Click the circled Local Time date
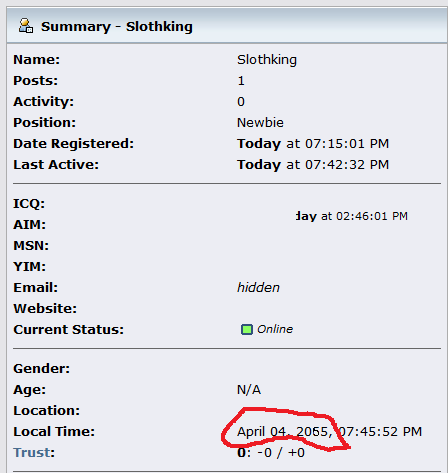The width and height of the screenshot is (448, 473). [x=285, y=432]
